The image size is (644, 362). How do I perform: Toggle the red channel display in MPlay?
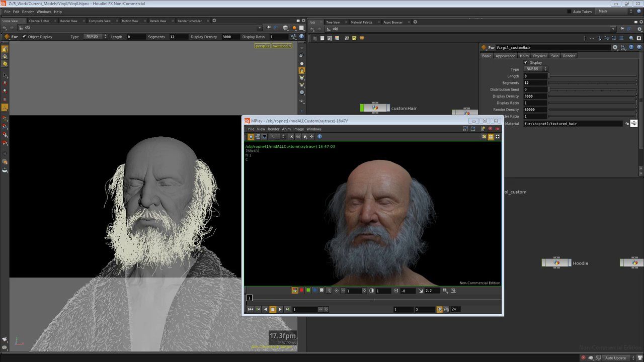(302, 290)
